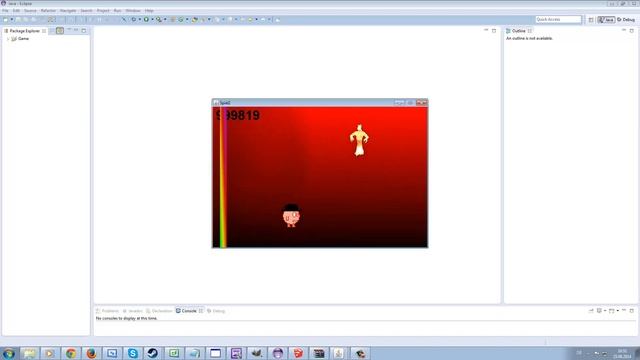Maximize the editor area

(494, 31)
